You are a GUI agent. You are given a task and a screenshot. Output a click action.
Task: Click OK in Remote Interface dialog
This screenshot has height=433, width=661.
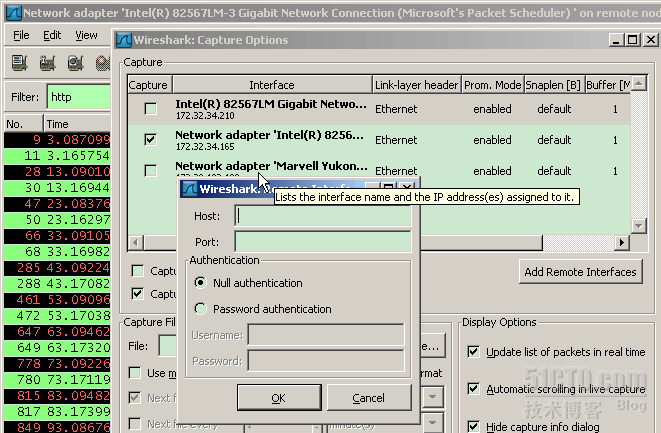pyautogui.click(x=279, y=398)
